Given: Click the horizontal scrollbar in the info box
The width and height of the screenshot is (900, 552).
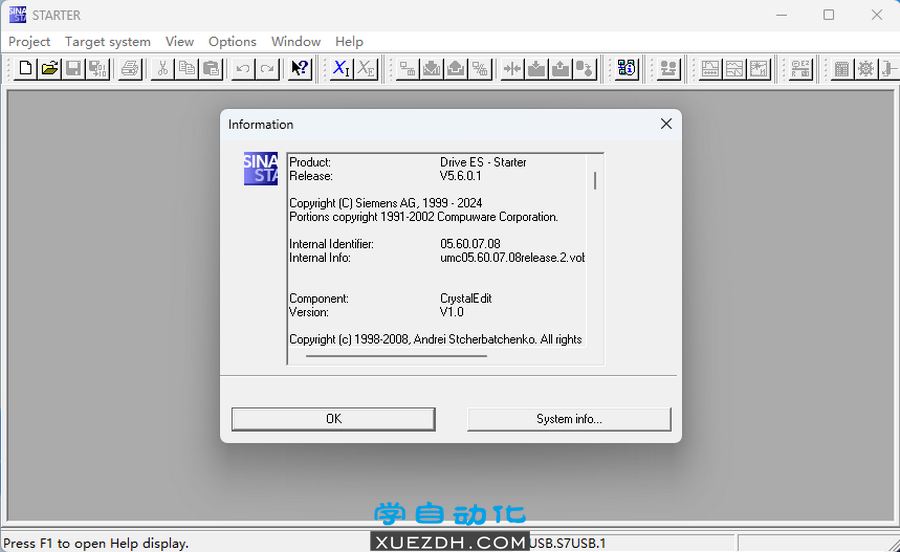Looking at the screenshot, I should click(396, 356).
